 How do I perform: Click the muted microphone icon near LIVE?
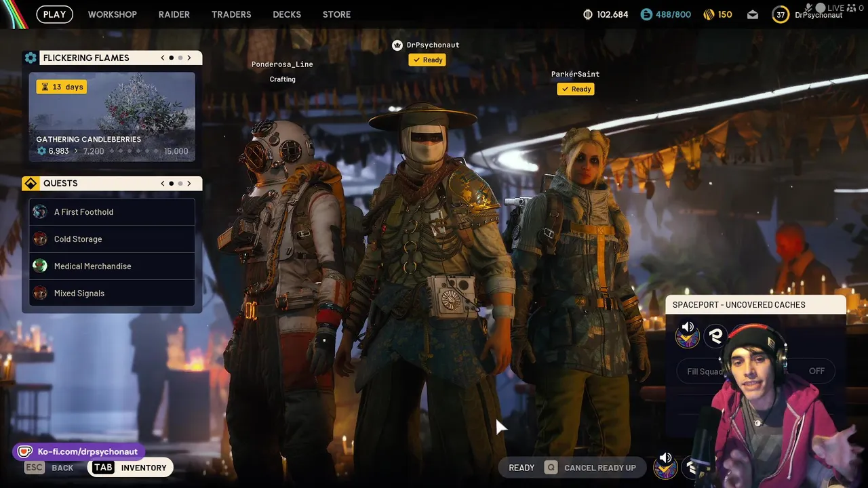click(809, 7)
